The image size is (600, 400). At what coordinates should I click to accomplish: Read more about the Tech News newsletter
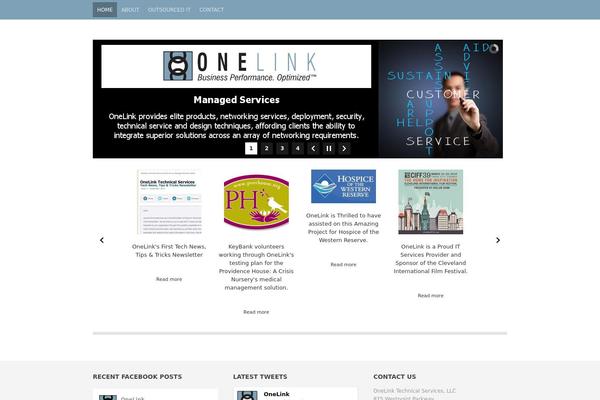tap(169, 279)
